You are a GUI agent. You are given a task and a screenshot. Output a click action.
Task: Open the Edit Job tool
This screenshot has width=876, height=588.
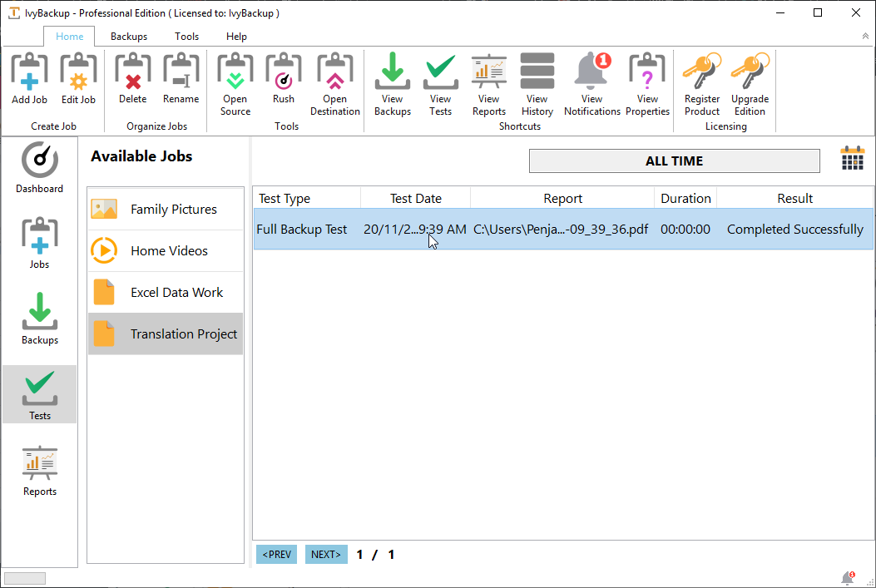(78, 78)
